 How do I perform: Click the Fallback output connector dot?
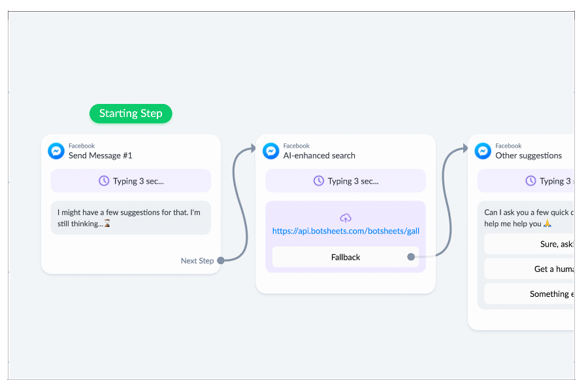click(x=412, y=257)
